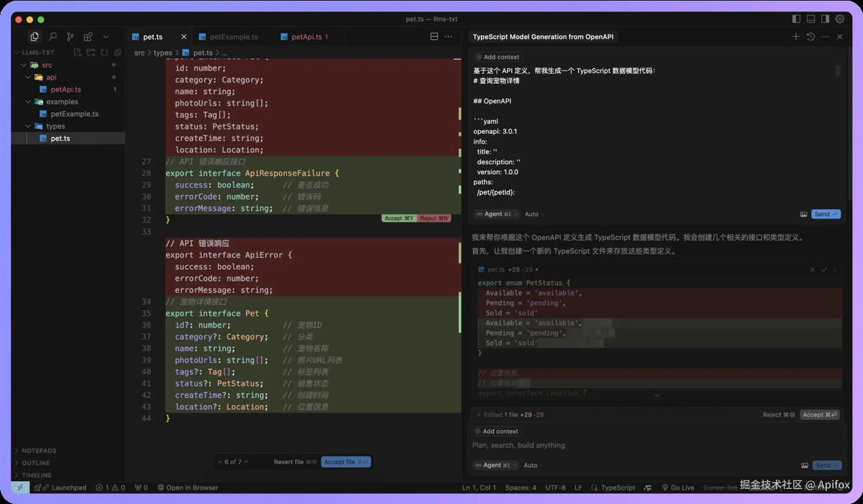The height and width of the screenshot is (504, 863).
Task: Click Go Live in status bar
Action: coord(678,488)
